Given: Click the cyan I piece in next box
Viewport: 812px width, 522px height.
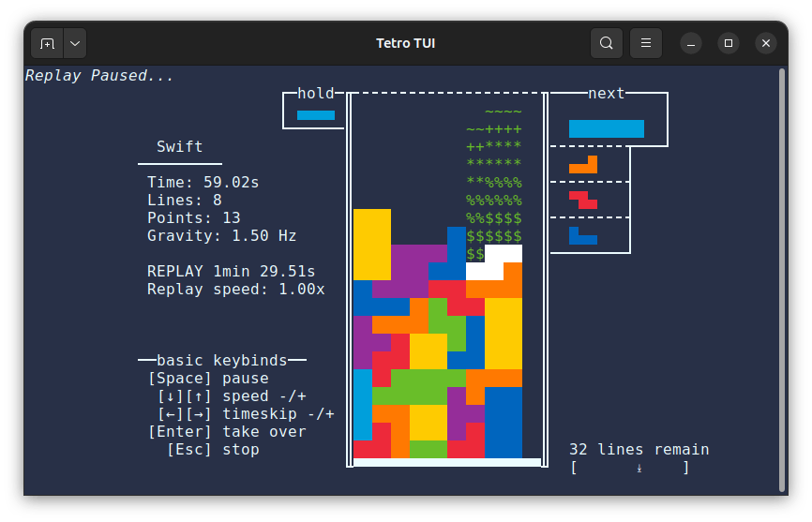Looking at the screenshot, I should point(607,128).
